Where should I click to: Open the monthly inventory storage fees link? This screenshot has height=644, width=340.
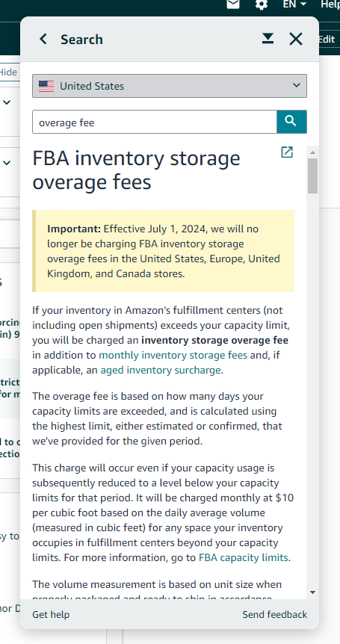173,355
